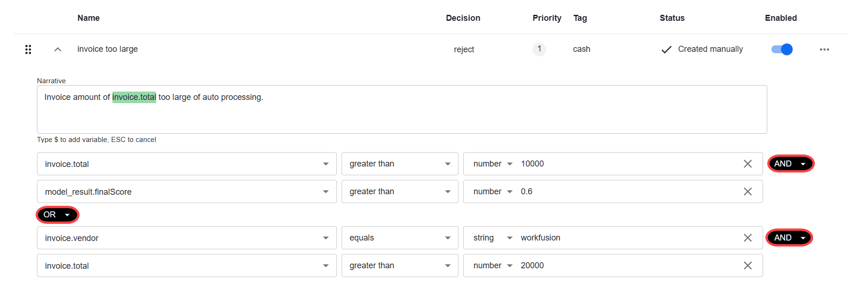Click inside the Narrative text box
This screenshot has width=868, height=296.
[402, 109]
